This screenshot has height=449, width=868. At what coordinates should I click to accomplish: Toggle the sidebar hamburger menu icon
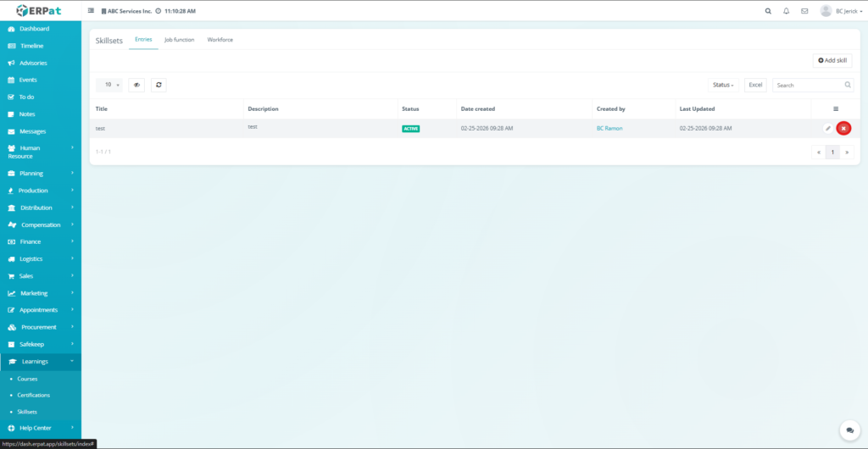[x=91, y=11]
